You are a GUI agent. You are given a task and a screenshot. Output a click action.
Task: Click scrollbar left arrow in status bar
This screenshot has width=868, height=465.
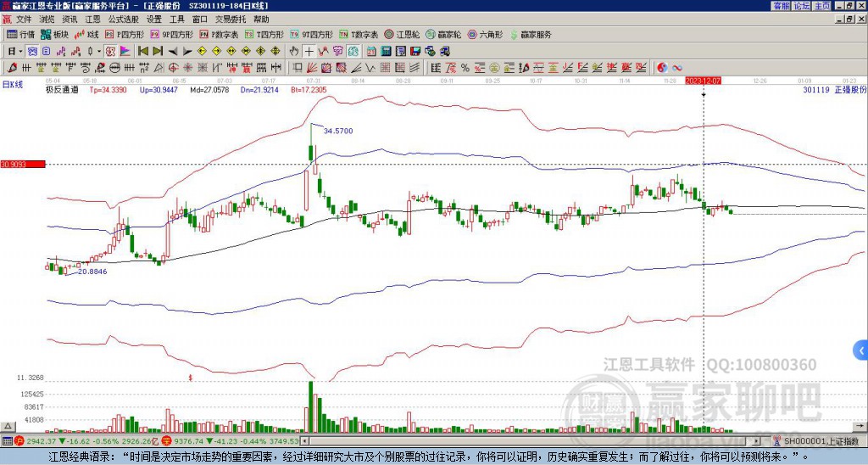304,441
